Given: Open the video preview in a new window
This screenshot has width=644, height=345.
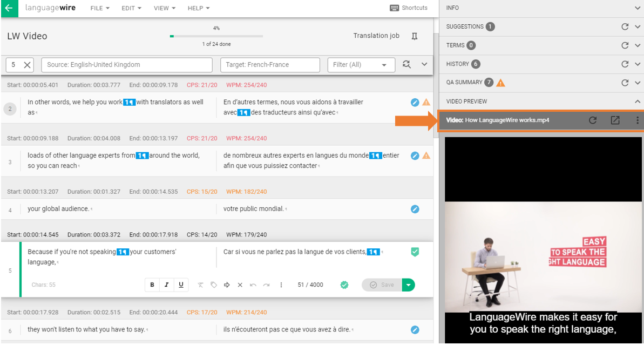Looking at the screenshot, I should (x=615, y=120).
